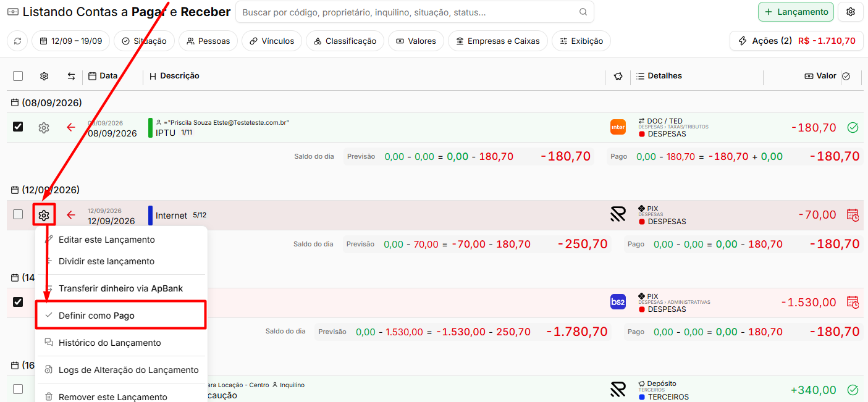868x402 pixels.
Task: Check the Internet row checkbox
Action: coord(18,214)
